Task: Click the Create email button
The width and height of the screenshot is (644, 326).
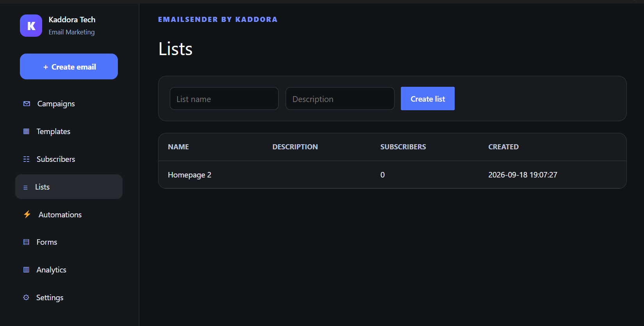Action: click(x=69, y=66)
